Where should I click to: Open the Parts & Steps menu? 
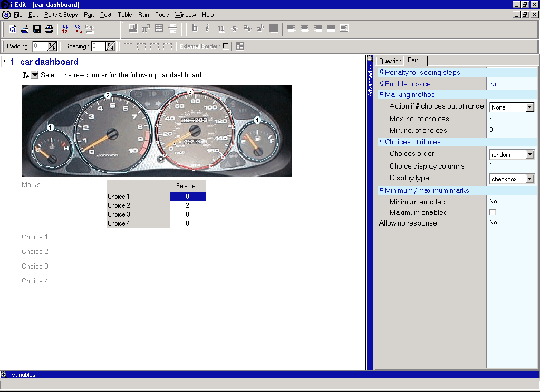[61, 15]
